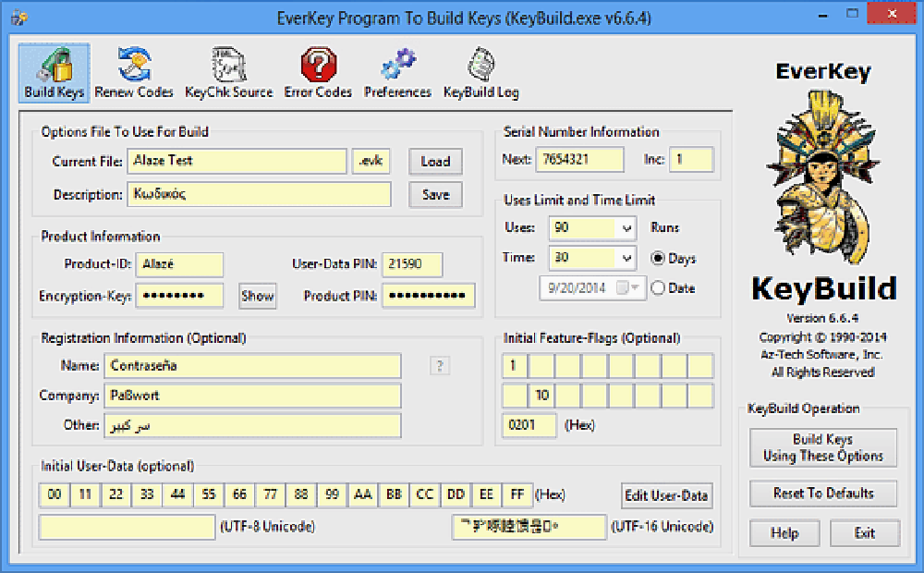
Task: Click the user-data hex cell 33
Action: [147, 494]
